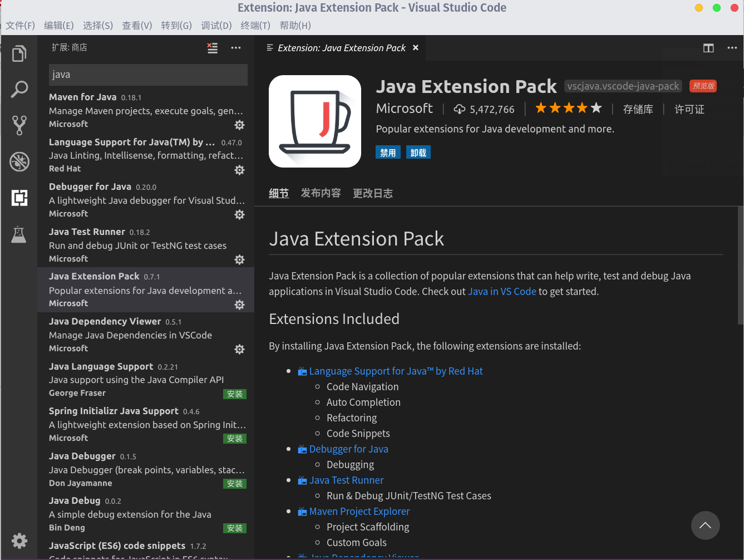
Task: Switch to the 细节 tab
Action: 279,193
